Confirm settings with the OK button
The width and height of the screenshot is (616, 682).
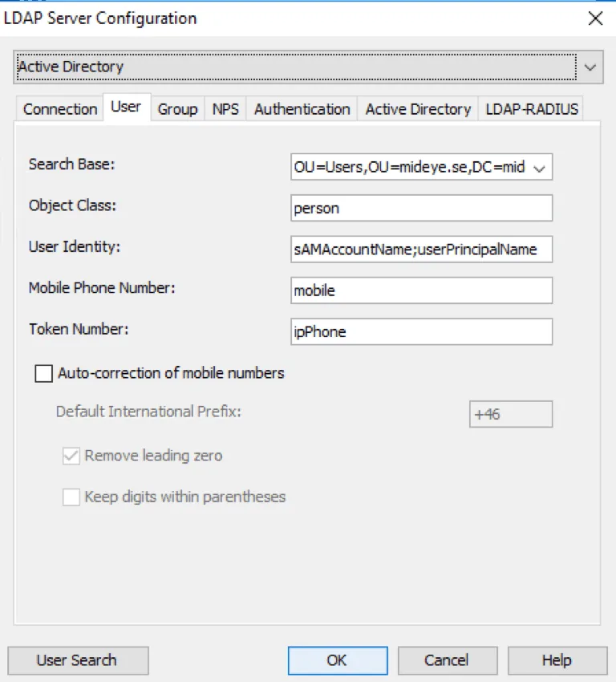pyautogui.click(x=337, y=660)
